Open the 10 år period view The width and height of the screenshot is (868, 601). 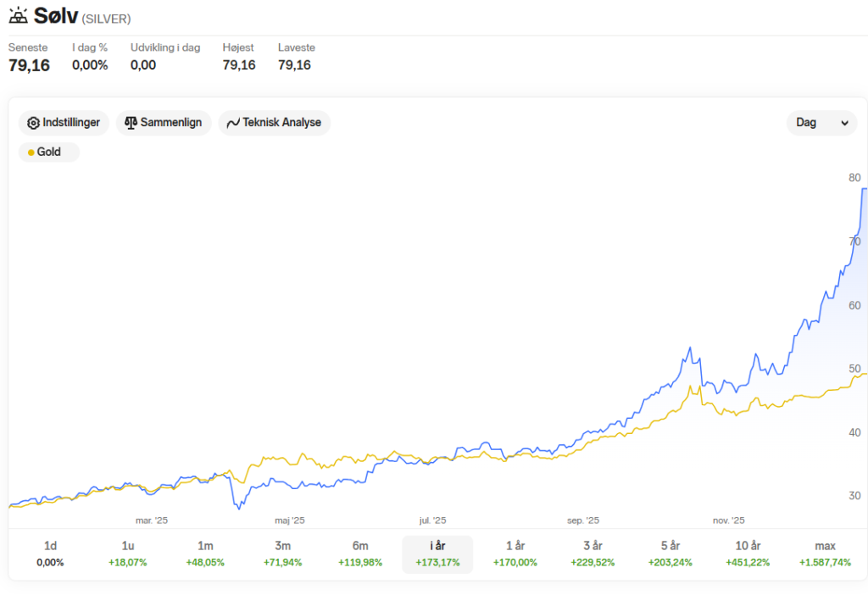[748, 554]
